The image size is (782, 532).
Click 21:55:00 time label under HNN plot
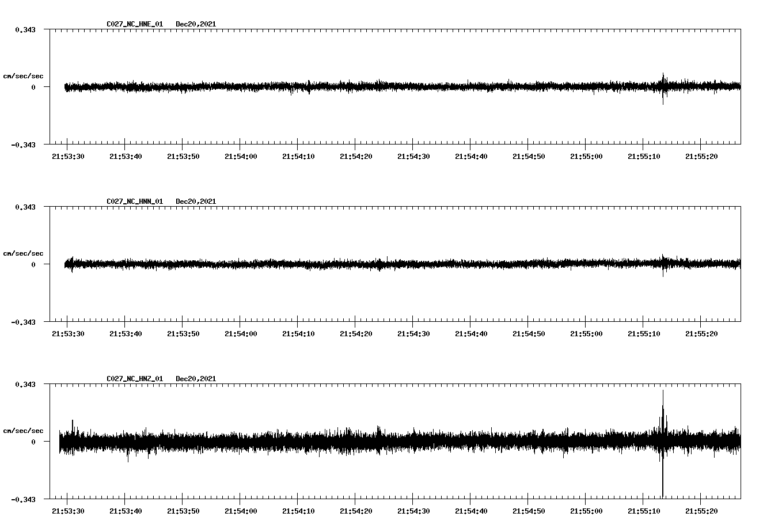click(586, 333)
